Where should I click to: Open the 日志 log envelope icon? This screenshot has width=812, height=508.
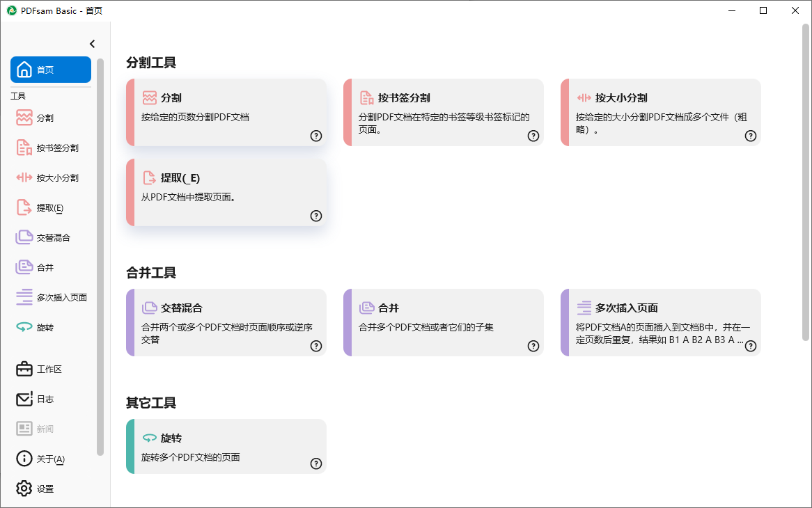pyautogui.click(x=24, y=399)
